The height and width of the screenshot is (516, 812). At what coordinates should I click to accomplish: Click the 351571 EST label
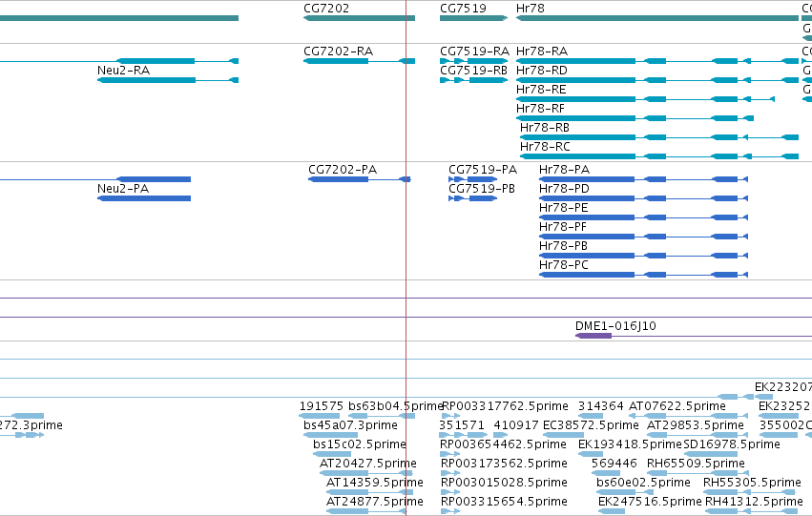(x=462, y=425)
